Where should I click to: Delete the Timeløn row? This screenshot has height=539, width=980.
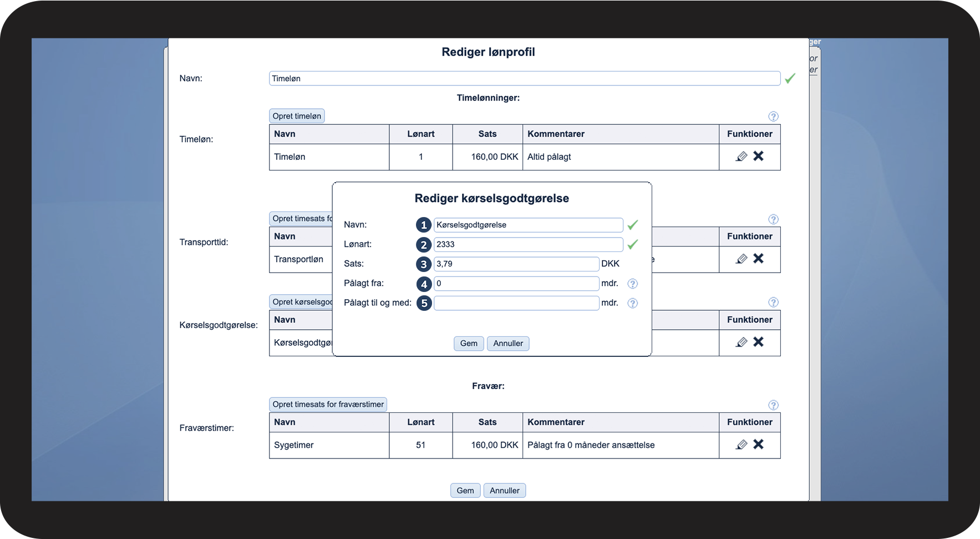[758, 157]
